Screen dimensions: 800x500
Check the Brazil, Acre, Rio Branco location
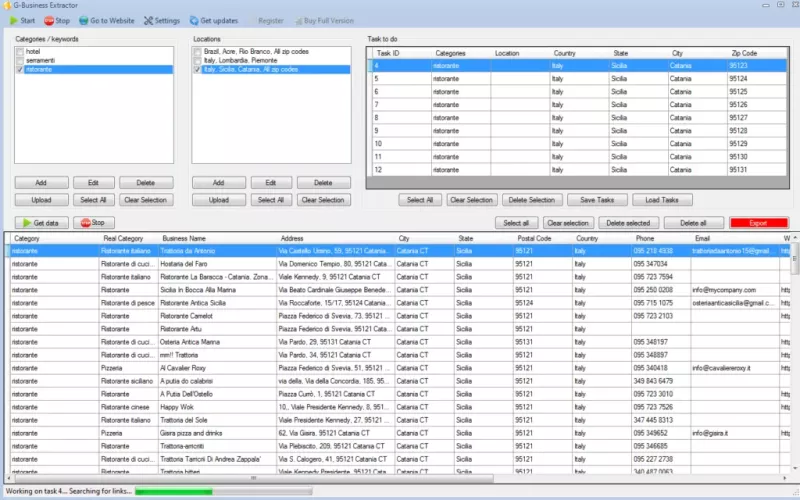pyautogui.click(x=197, y=51)
